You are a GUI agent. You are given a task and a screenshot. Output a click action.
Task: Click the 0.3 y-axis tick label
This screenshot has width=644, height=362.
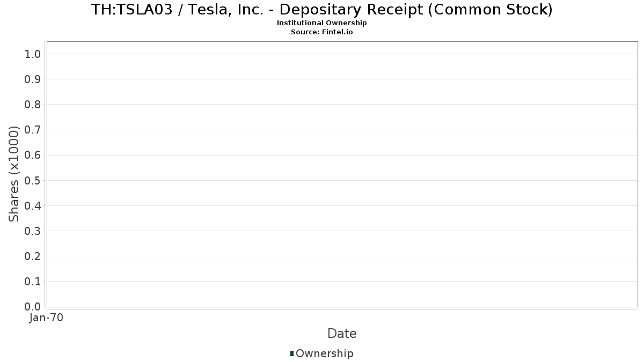tap(33, 231)
